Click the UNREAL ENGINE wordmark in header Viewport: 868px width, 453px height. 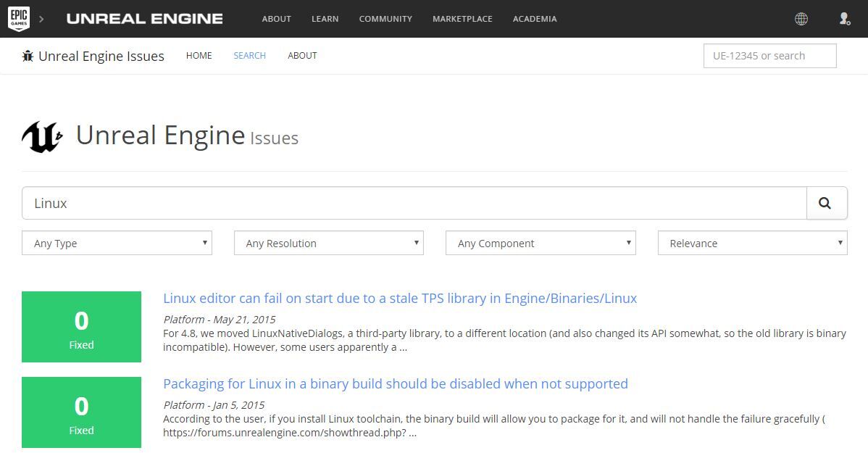click(144, 19)
